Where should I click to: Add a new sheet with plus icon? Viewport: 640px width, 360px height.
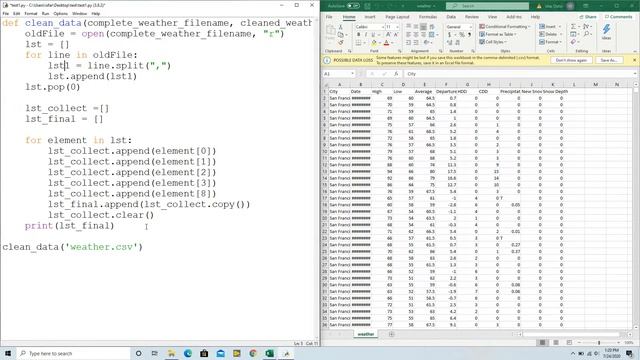[391, 334]
